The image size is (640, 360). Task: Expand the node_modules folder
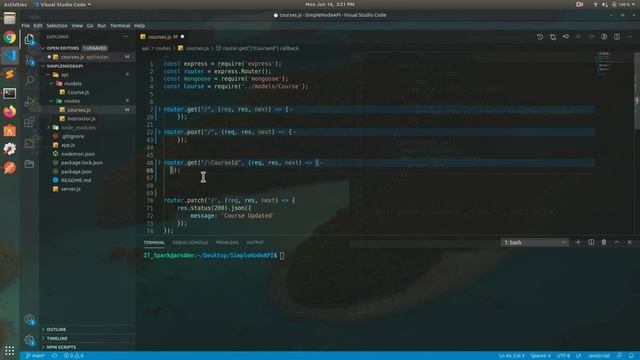pyautogui.click(x=48, y=127)
